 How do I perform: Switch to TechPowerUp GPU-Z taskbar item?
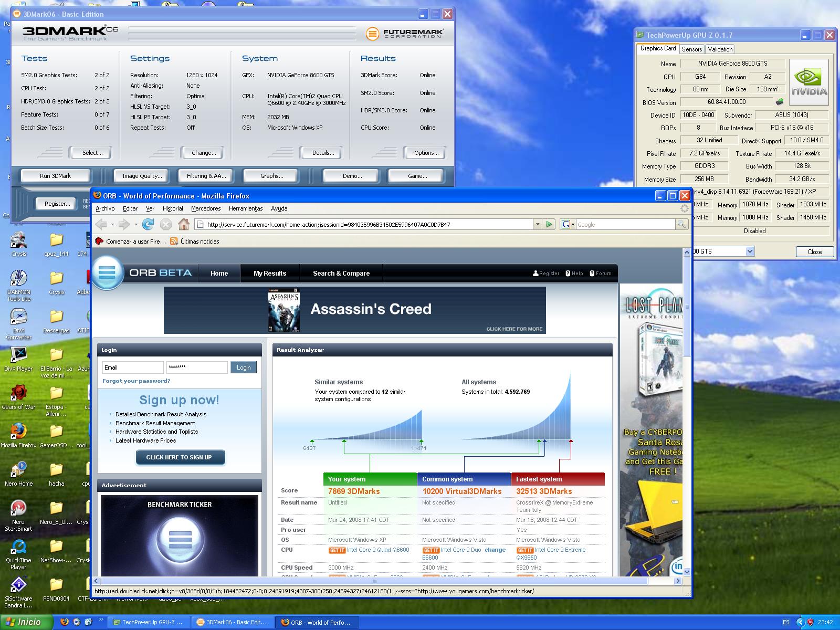[148, 622]
